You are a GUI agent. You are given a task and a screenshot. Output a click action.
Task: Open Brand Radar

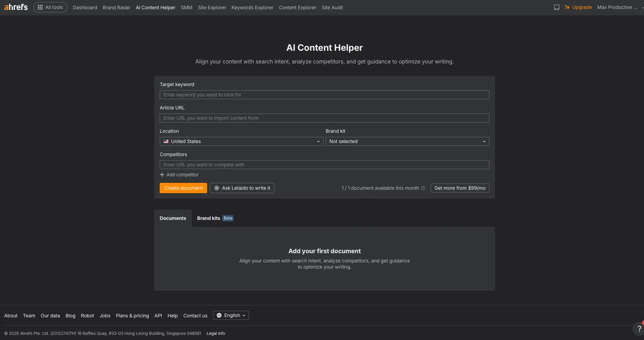(116, 8)
